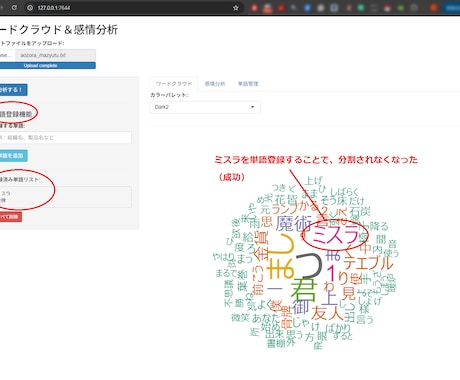Bookmark this page with the star icon

[236, 8]
